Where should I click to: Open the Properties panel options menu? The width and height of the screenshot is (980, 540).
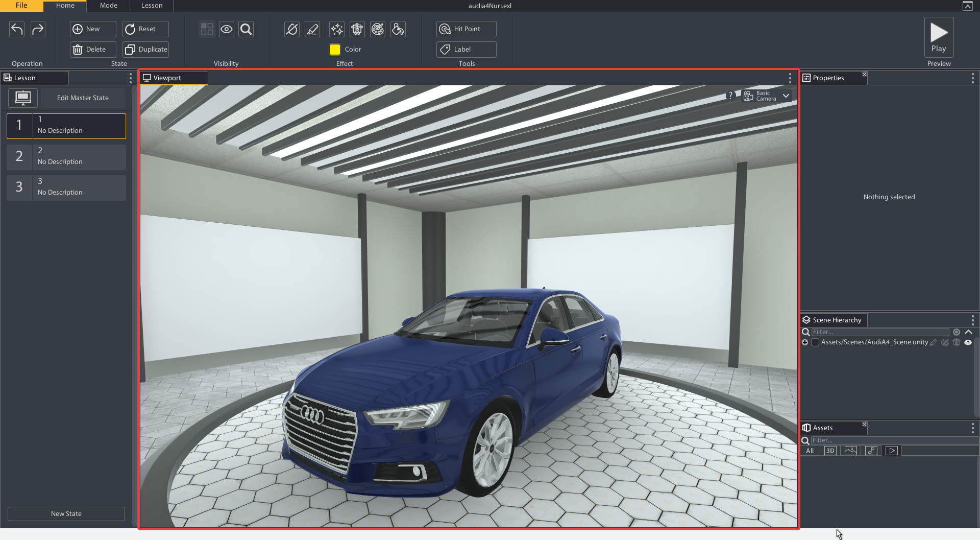coord(972,78)
